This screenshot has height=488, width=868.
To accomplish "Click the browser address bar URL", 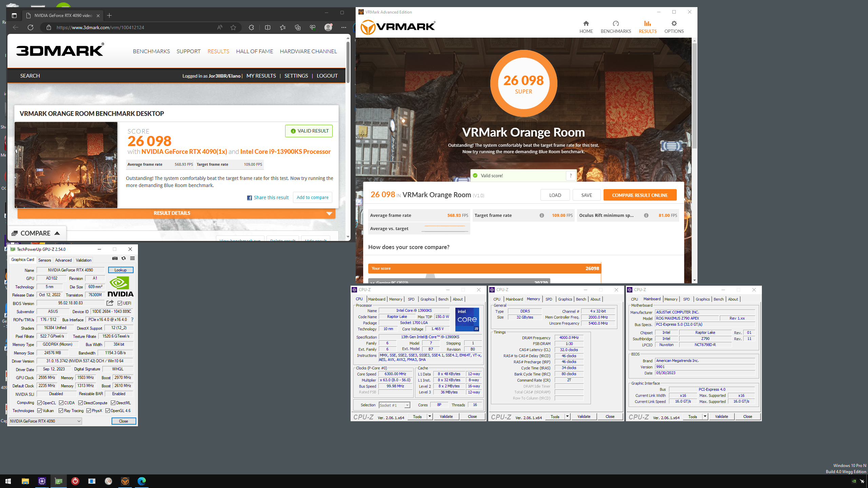I will [x=100, y=27].
